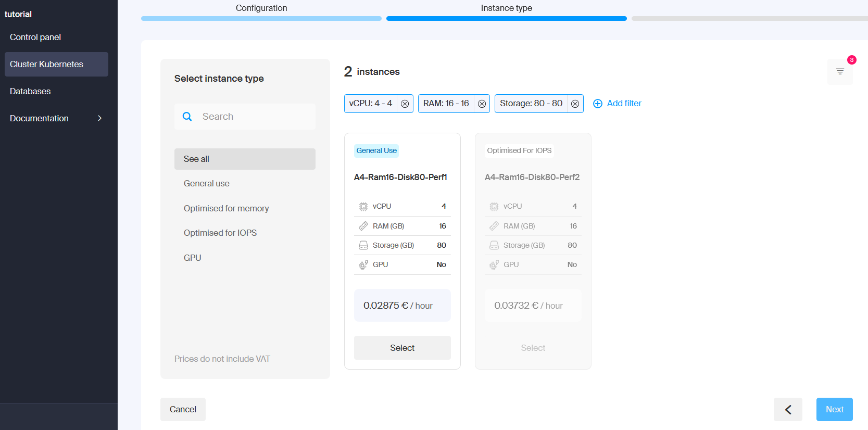
Task: Click the Prices do not include VAT note
Action: [x=222, y=359]
